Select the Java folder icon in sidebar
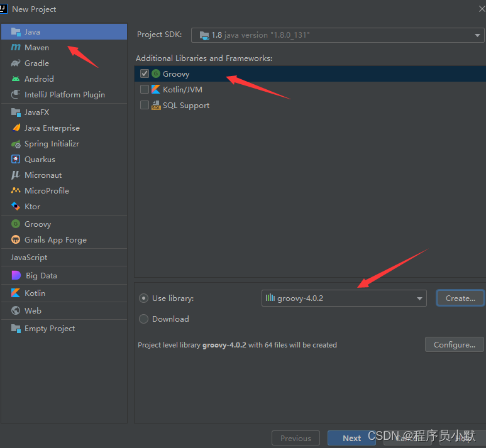486x448 pixels. (x=16, y=31)
